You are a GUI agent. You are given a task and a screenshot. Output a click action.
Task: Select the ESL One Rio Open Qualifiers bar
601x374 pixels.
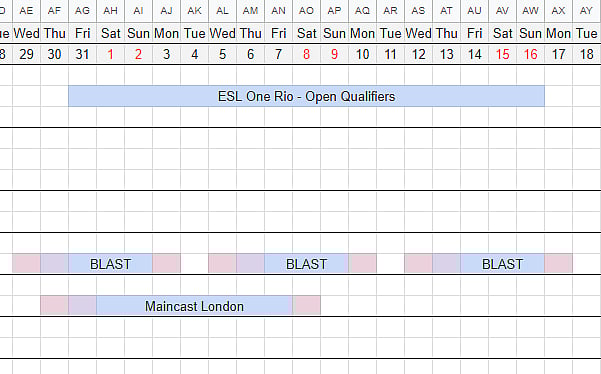pyautogui.click(x=306, y=96)
